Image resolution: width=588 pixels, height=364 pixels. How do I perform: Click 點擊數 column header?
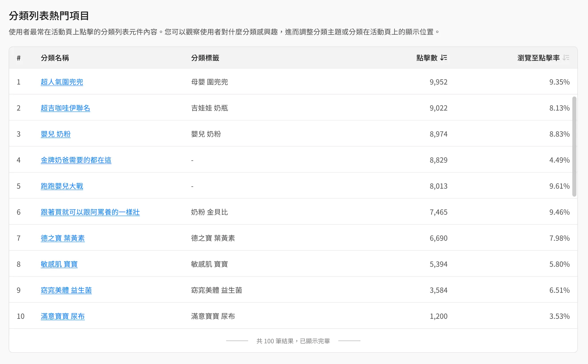coord(427,58)
